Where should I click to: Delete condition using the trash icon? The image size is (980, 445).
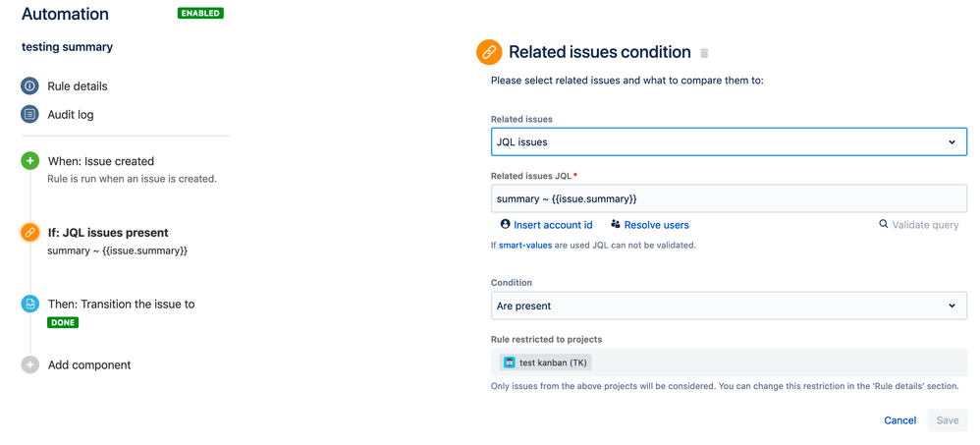(704, 53)
